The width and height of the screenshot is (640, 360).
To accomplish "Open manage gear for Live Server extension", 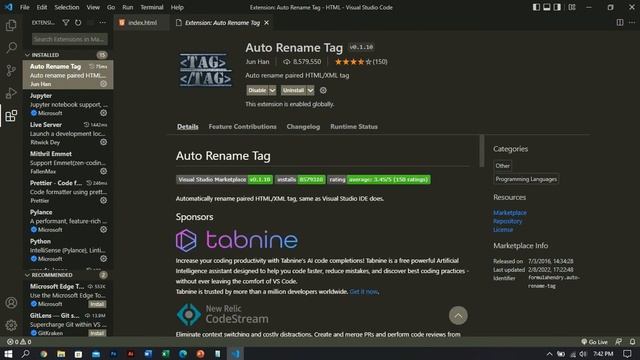I will 104,142.
